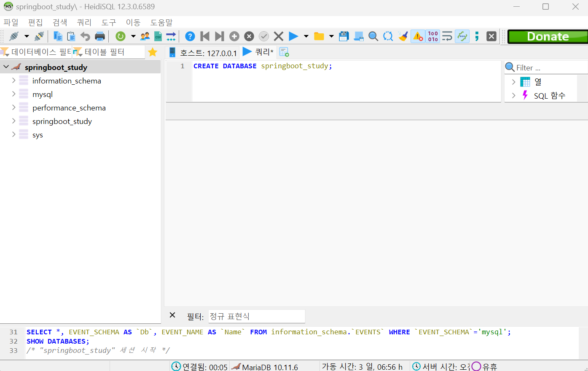
Task: Click the yellow favorites star icon
Action: coord(153,52)
